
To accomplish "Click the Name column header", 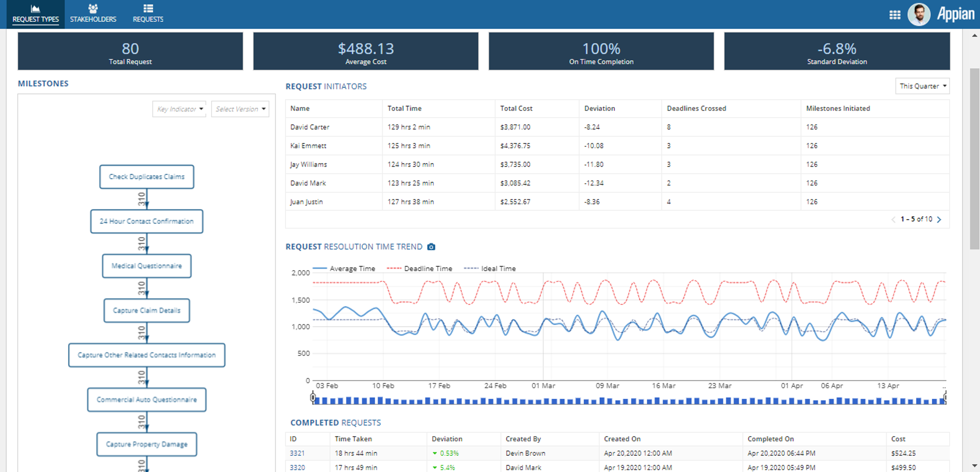I will pos(300,109).
